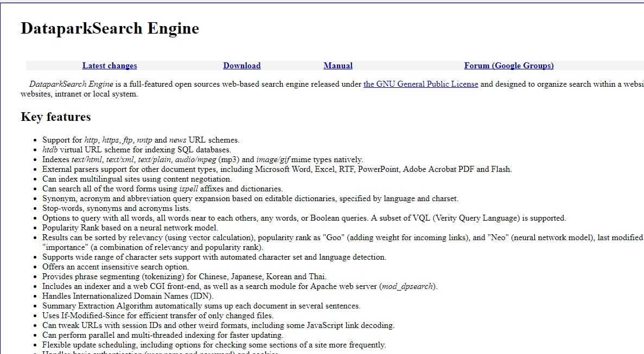Click the phrase segmenting for Chinese bullet
Viewport: 644px width, 354px height.
(x=184, y=276)
